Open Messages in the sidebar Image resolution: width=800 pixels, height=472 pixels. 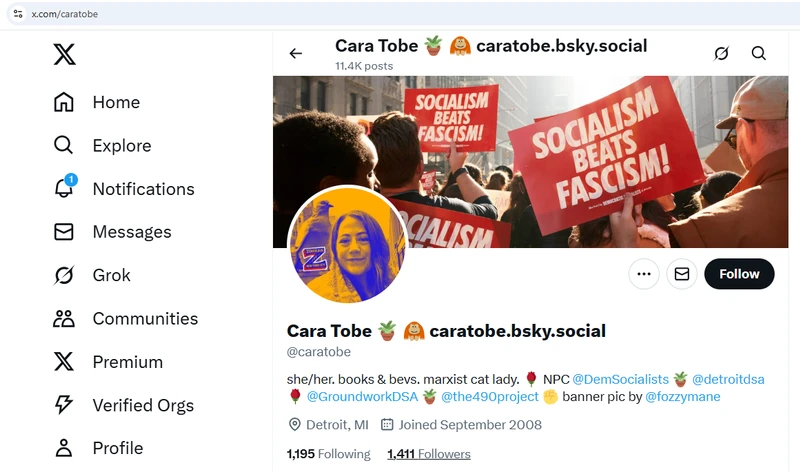[131, 232]
